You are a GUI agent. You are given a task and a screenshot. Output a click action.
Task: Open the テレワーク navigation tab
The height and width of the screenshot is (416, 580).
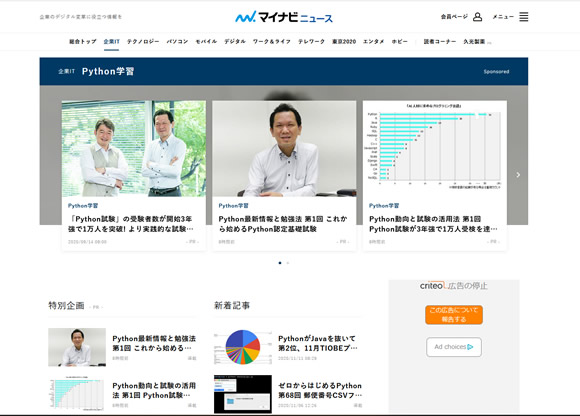(311, 41)
